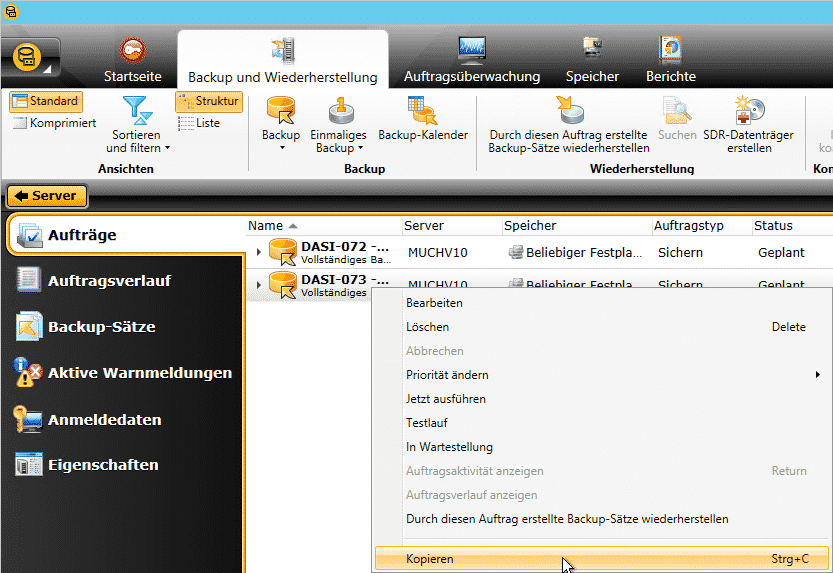Switch to Komprimiert view

[x=54, y=123]
